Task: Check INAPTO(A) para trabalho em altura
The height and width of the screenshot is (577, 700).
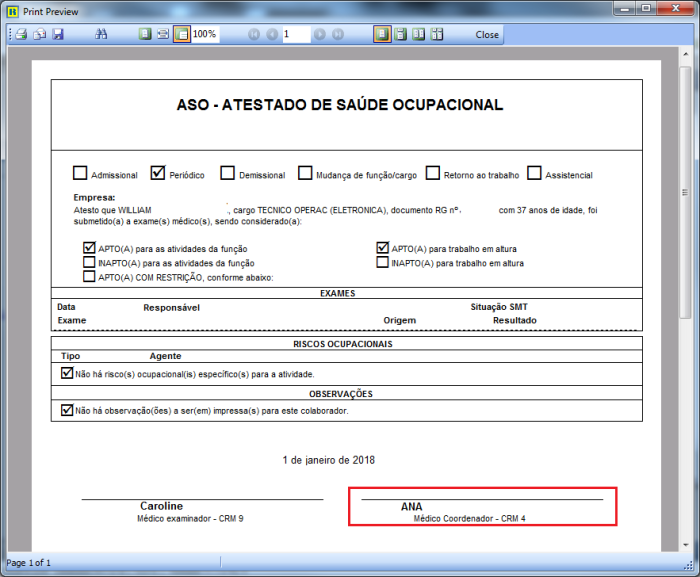Action: coord(382,262)
